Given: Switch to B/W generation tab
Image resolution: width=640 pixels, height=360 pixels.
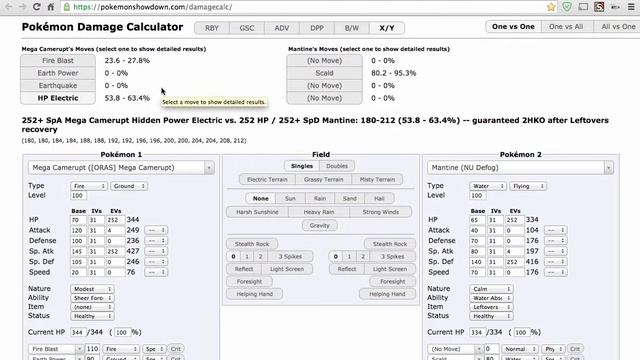Looking at the screenshot, I should click(352, 28).
